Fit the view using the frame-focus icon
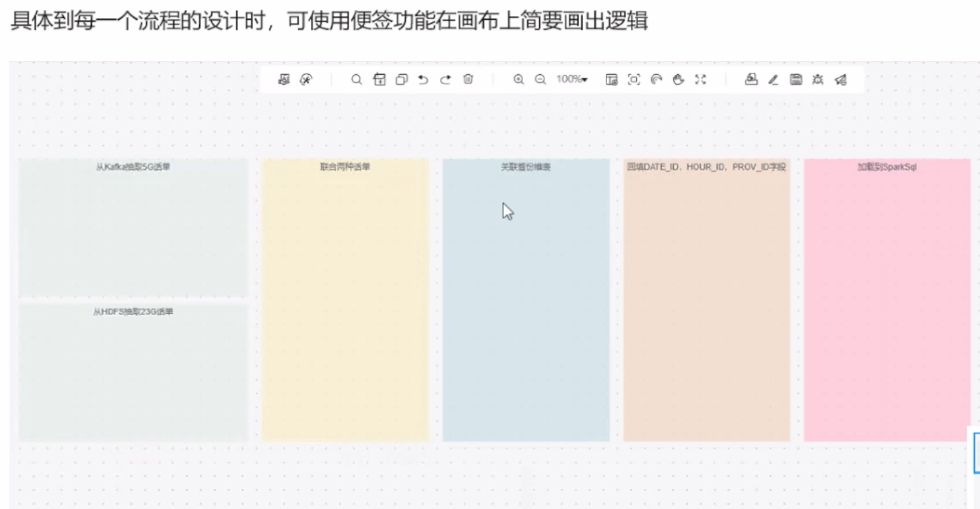980x509 pixels. point(633,79)
